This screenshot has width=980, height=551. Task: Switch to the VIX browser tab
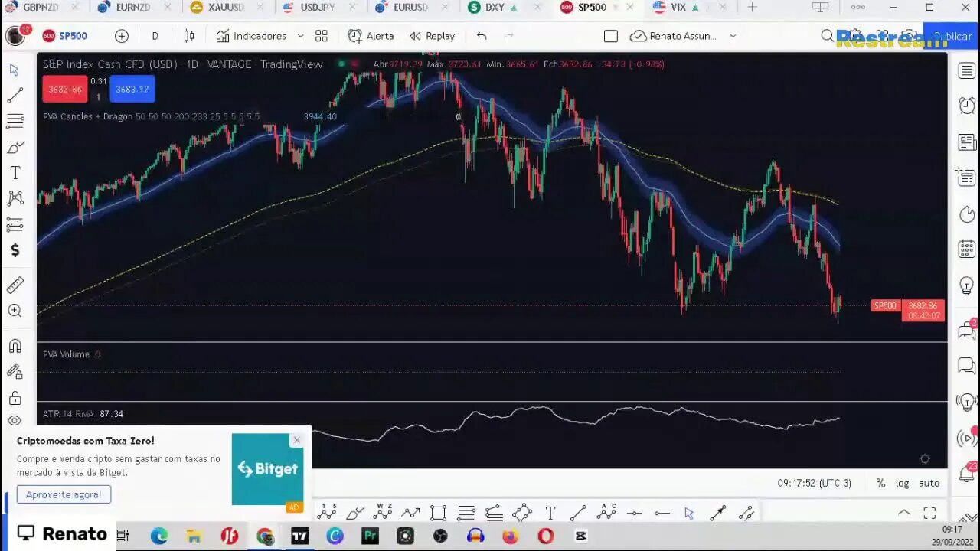click(x=678, y=7)
